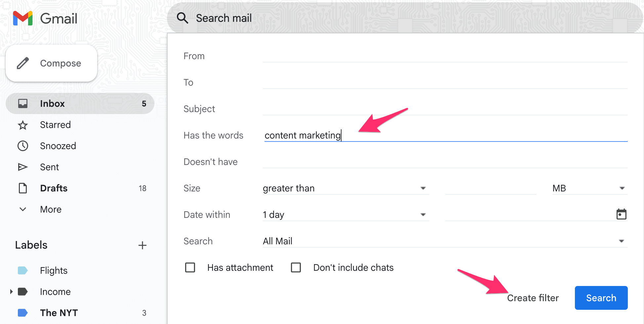Collapse the More section in sidebar
This screenshot has width=644, height=324.
[x=22, y=209]
